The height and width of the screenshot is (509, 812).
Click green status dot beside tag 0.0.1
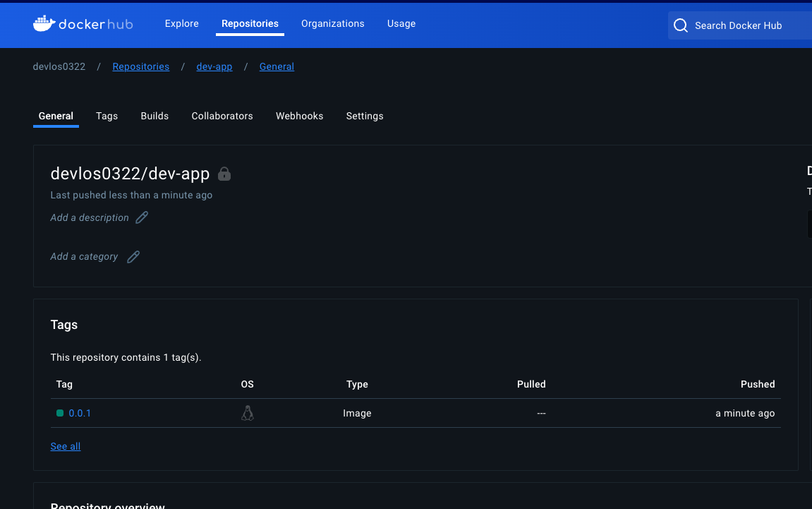[x=60, y=413]
